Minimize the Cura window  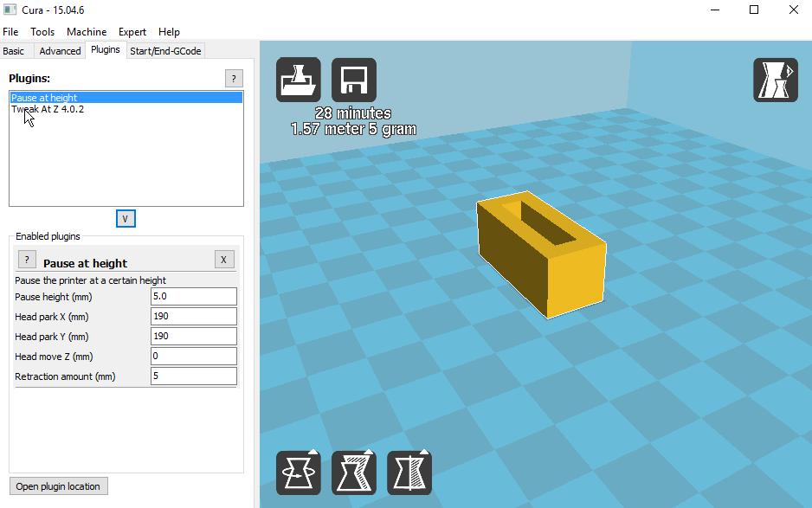(x=715, y=10)
